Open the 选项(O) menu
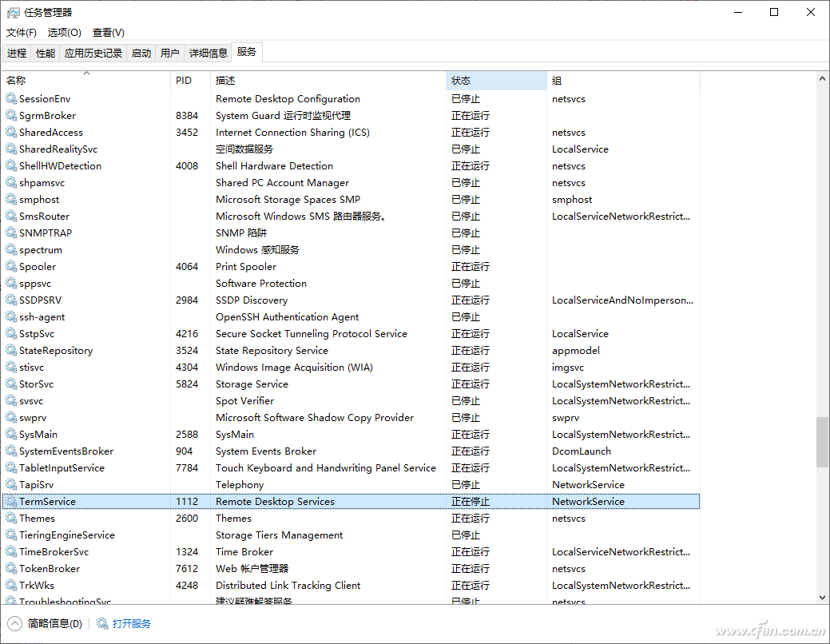 (65, 33)
